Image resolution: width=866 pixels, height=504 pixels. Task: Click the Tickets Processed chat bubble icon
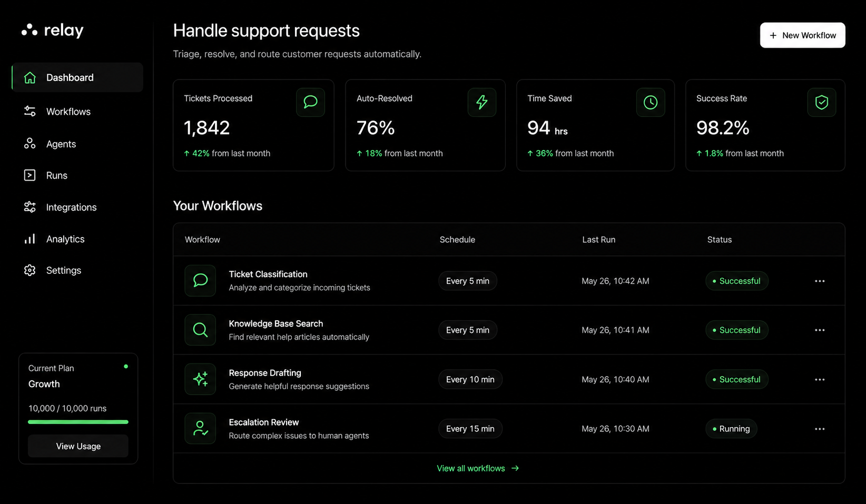[x=310, y=102]
